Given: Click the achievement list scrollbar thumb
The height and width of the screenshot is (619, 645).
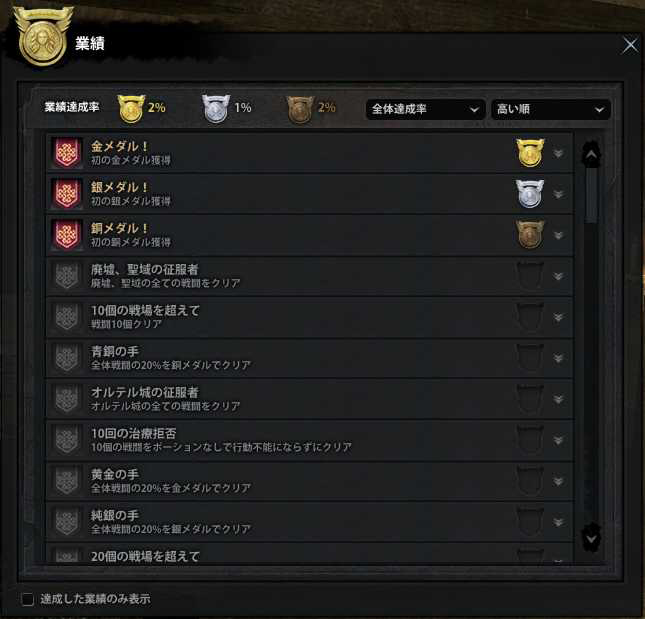Looking at the screenshot, I should [591, 195].
